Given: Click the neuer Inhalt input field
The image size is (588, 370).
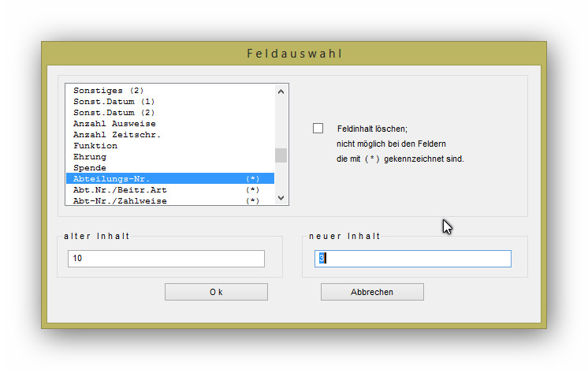Looking at the screenshot, I should point(413,259).
